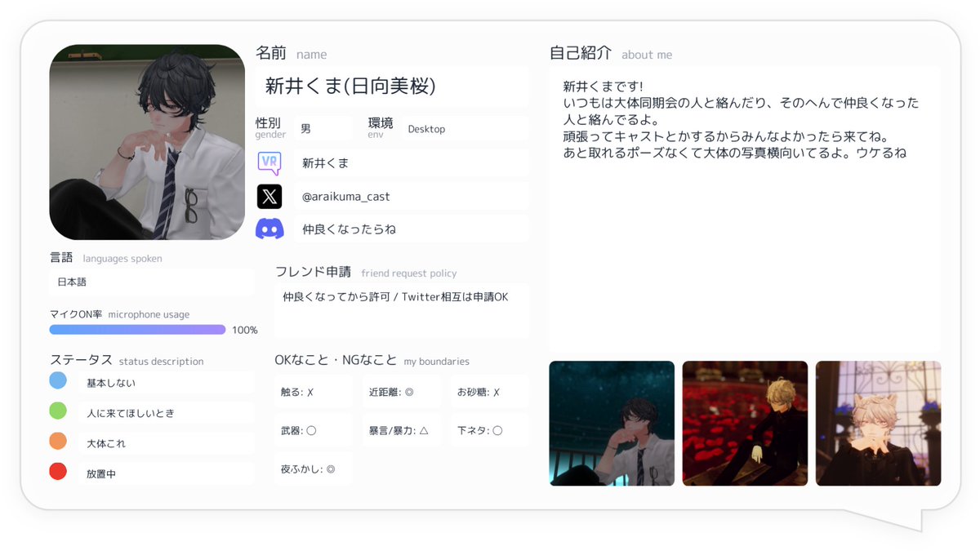Click the name field 新井くま(日向美桜)
Screen dimensions: 980x551
[393, 87]
